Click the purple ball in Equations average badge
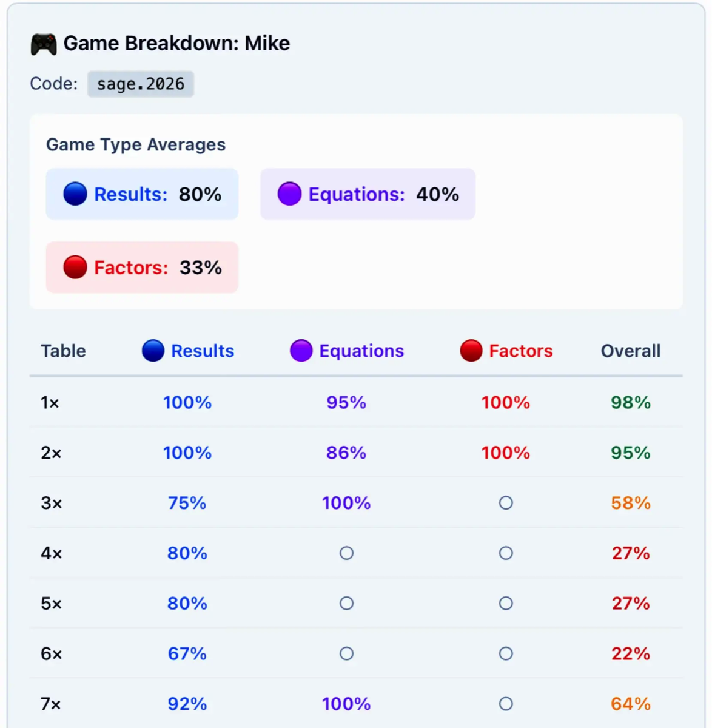The width and height of the screenshot is (712, 728). tap(289, 194)
